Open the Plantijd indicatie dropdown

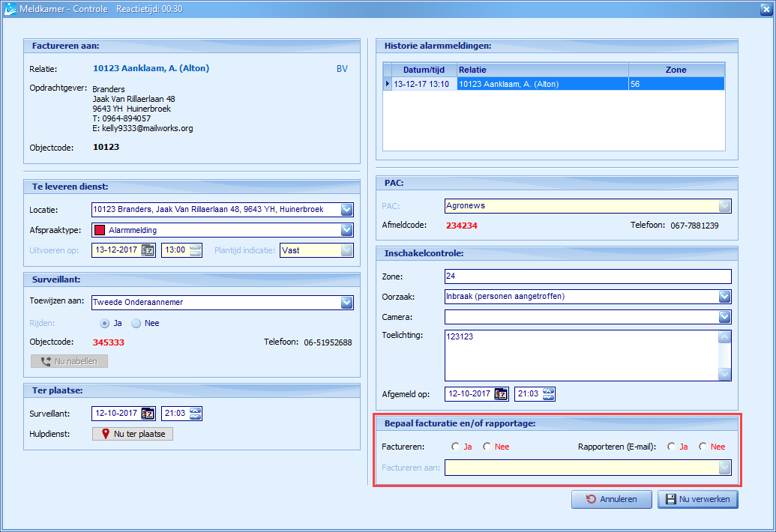(x=347, y=250)
